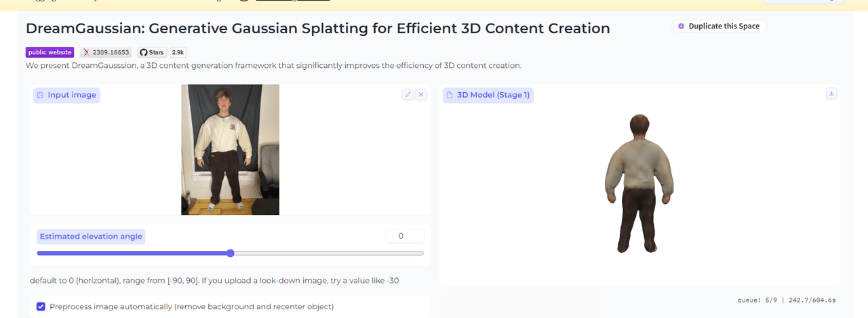Click the Estimated elevation angle label
This screenshot has width=868, height=318.
pyautogui.click(x=91, y=236)
